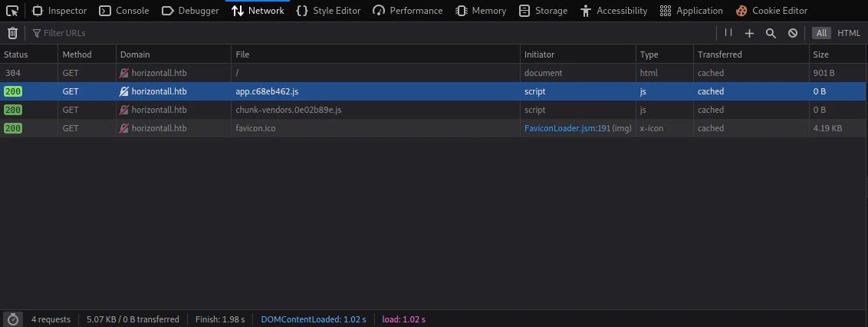868x327 pixels.
Task: Sort by the Status column header
Action: pyautogui.click(x=29, y=54)
